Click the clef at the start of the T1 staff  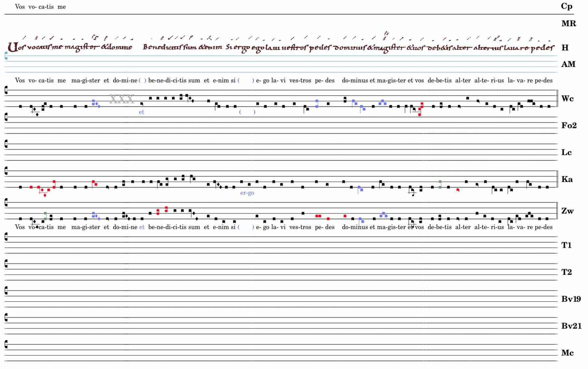6,237
